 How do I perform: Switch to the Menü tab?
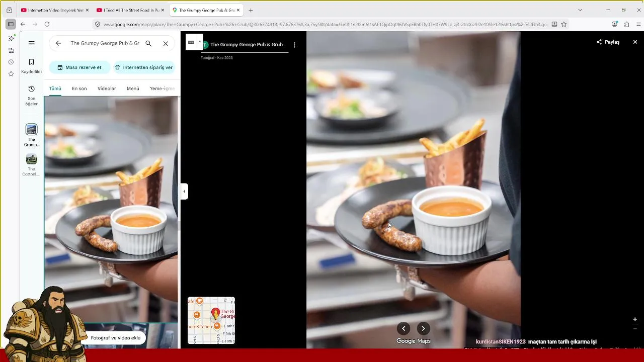(x=133, y=88)
